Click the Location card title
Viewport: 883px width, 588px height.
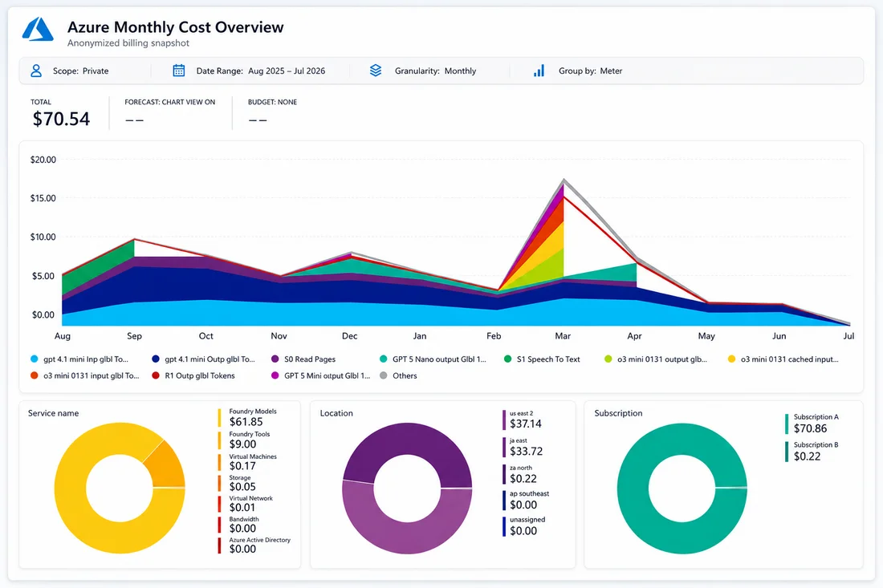point(337,413)
